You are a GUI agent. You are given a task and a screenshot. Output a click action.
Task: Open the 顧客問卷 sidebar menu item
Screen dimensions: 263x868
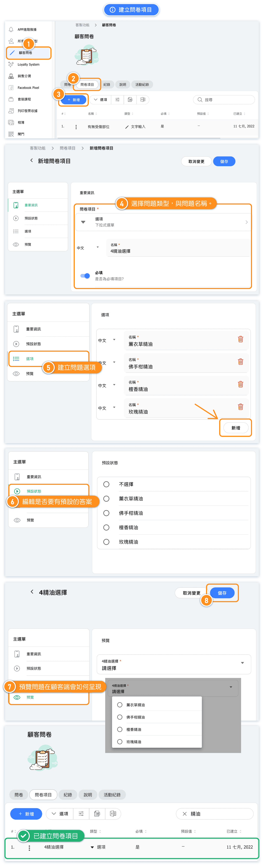click(x=28, y=53)
